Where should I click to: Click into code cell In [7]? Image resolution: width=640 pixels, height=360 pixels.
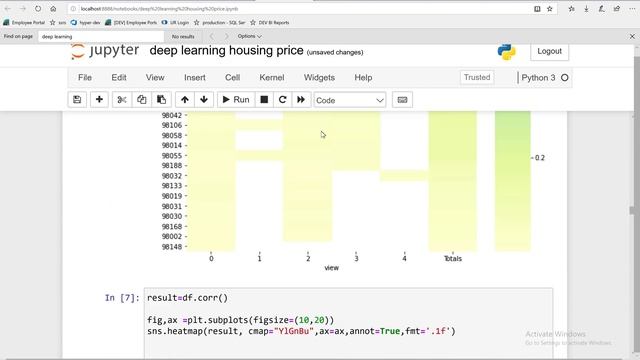[348, 323]
